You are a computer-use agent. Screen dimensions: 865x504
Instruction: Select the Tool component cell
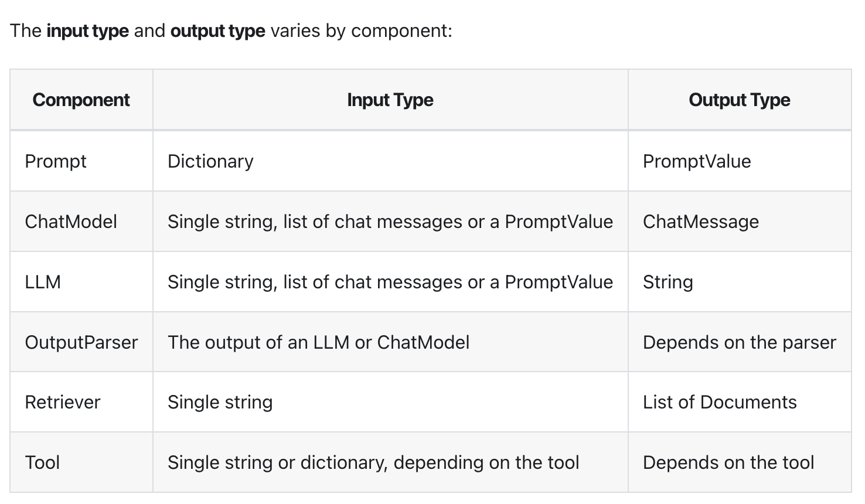click(x=42, y=462)
